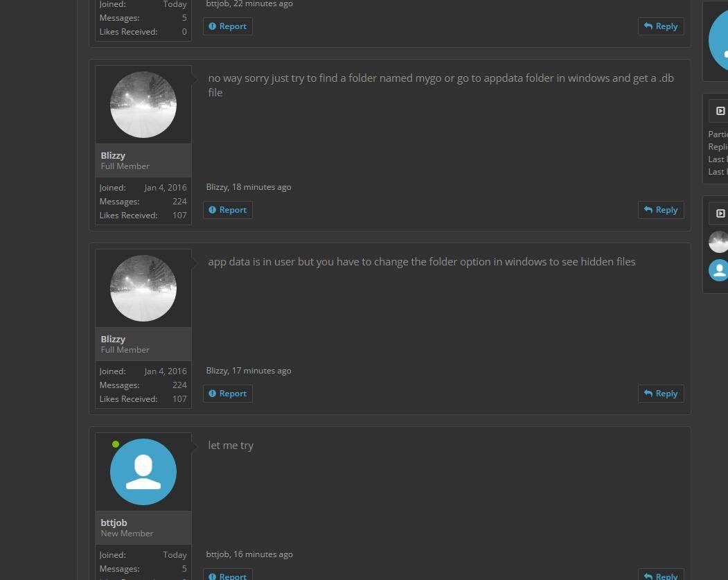The width and height of the screenshot is (728, 580).
Task: Click the 224 messages count on the 17 minutes ago post
Action: pos(179,385)
